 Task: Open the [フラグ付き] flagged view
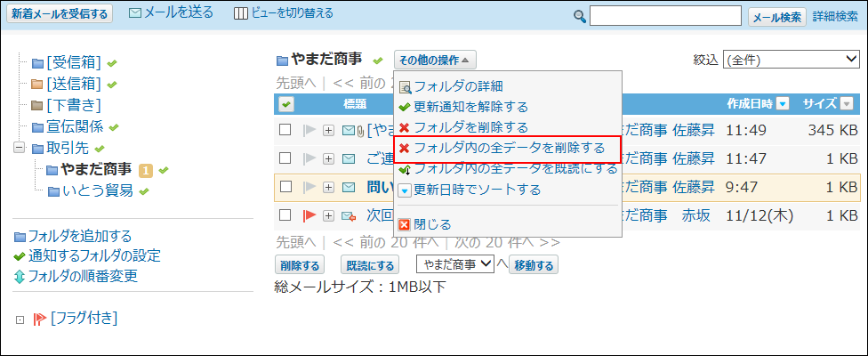84,318
